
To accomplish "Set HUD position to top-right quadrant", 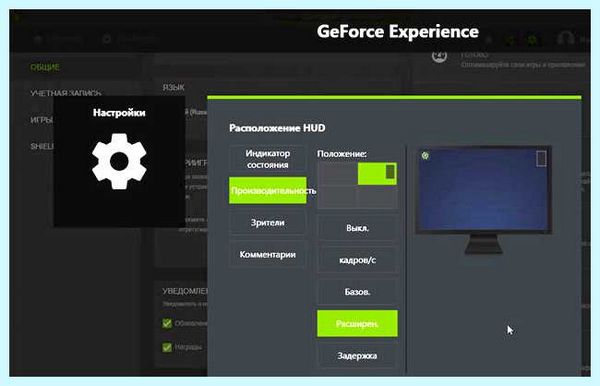I will click(377, 174).
